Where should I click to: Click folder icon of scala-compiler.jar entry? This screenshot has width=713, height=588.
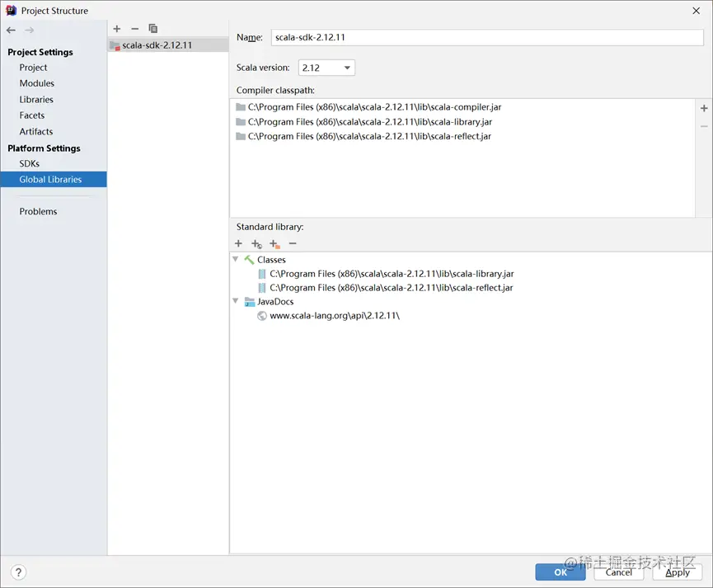pyautogui.click(x=241, y=107)
